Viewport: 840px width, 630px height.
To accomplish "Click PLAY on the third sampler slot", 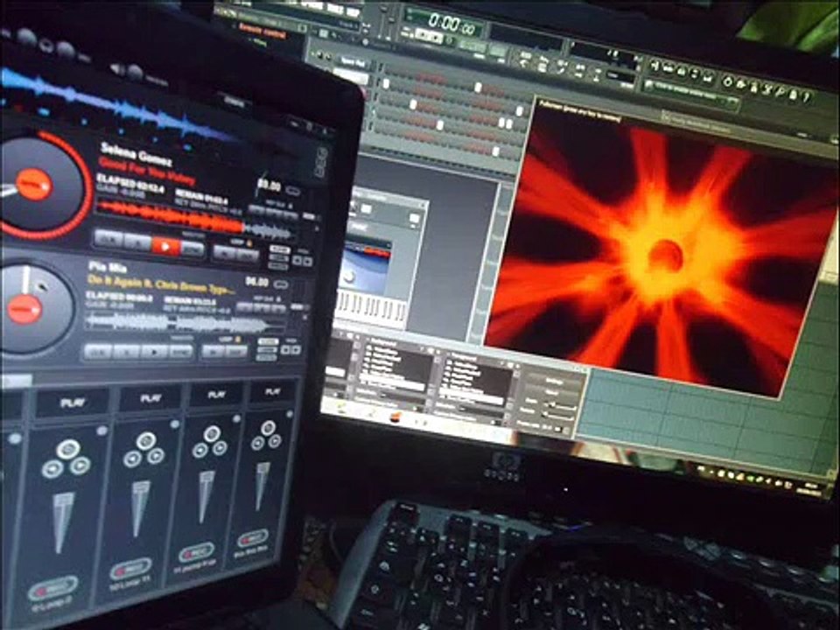I will [216, 395].
